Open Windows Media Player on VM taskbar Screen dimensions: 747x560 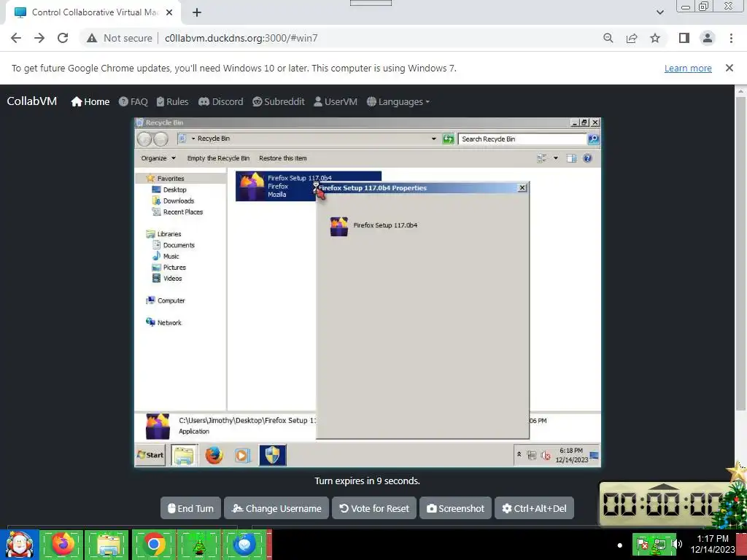[242, 456]
